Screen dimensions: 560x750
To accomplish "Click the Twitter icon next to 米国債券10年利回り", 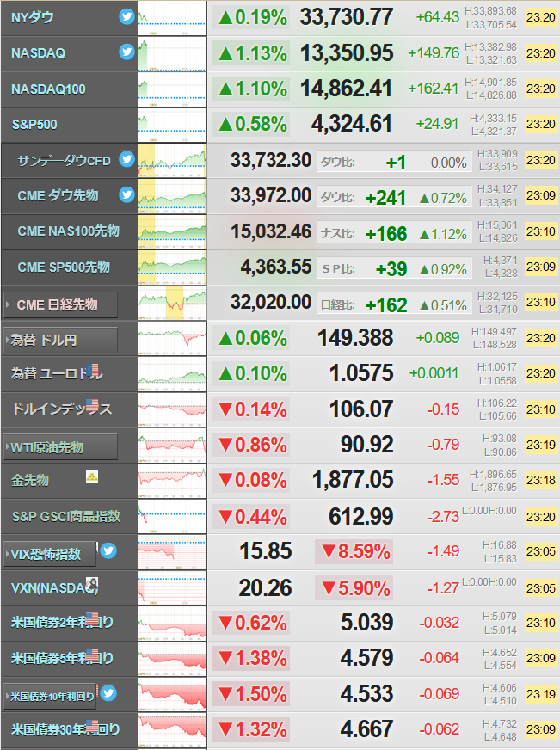I will pyautogui.click(x=108, y=692).
